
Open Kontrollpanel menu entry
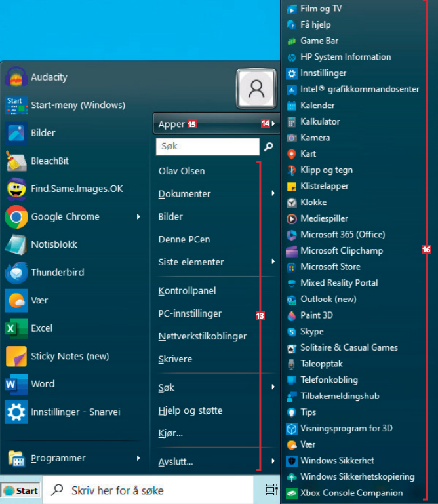187,290
